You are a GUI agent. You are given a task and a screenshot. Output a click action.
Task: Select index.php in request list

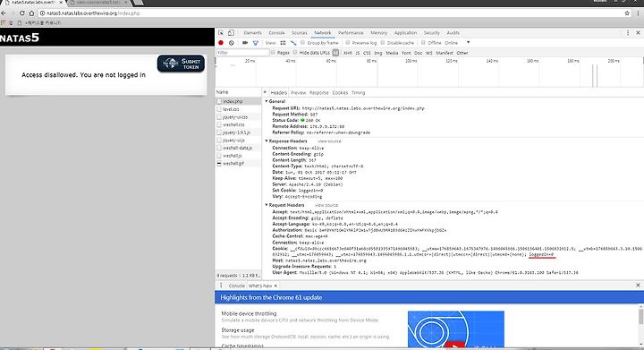click(239, 101)
